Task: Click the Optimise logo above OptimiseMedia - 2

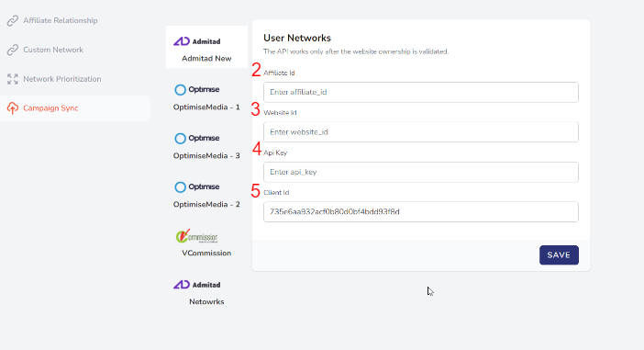Action: pos(197,186)
